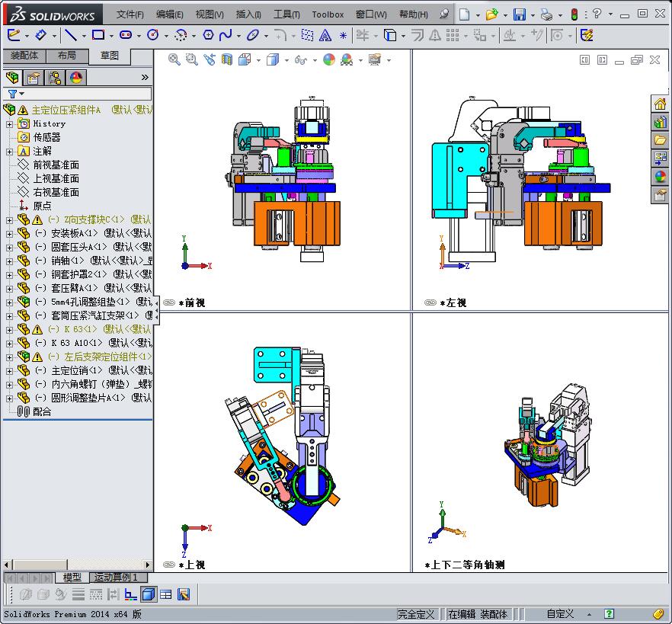Click the 自定义 status bar entry
This screenshot has height=624, width=672.
[560, 614]
